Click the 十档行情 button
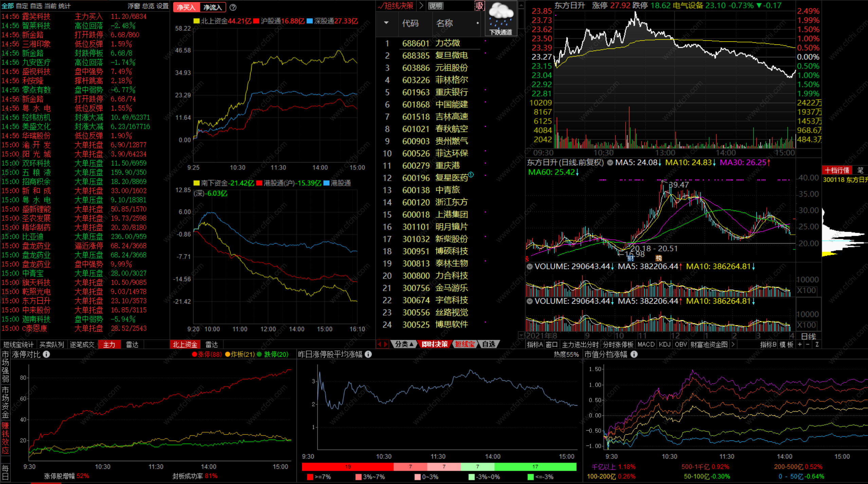The height and width of the screenshot is (484, 868). point(836,171)
